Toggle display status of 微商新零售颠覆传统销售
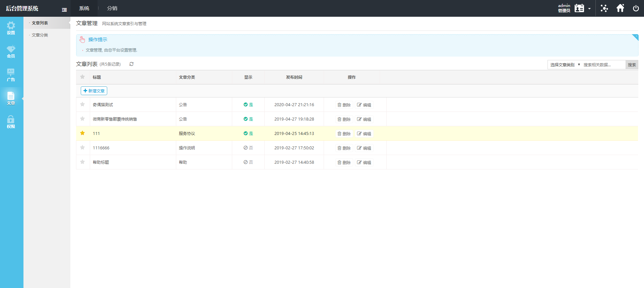The image size is (644, 288). pos(248,119)
